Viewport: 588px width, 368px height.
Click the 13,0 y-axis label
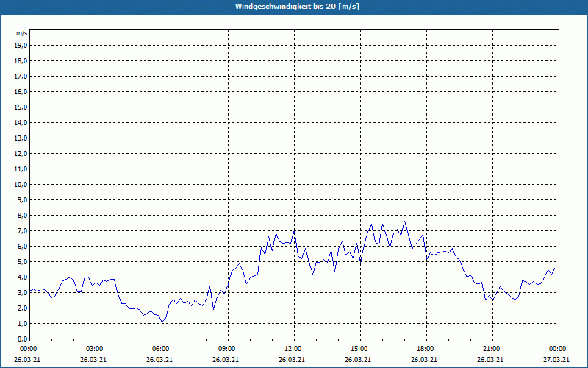pos(21,138)
